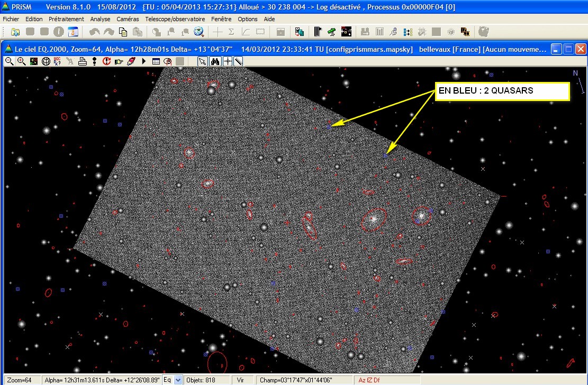This screenshot has height=385, width=588.
Task: Toggle the binoculars search mode
Action: coord(215,61)
